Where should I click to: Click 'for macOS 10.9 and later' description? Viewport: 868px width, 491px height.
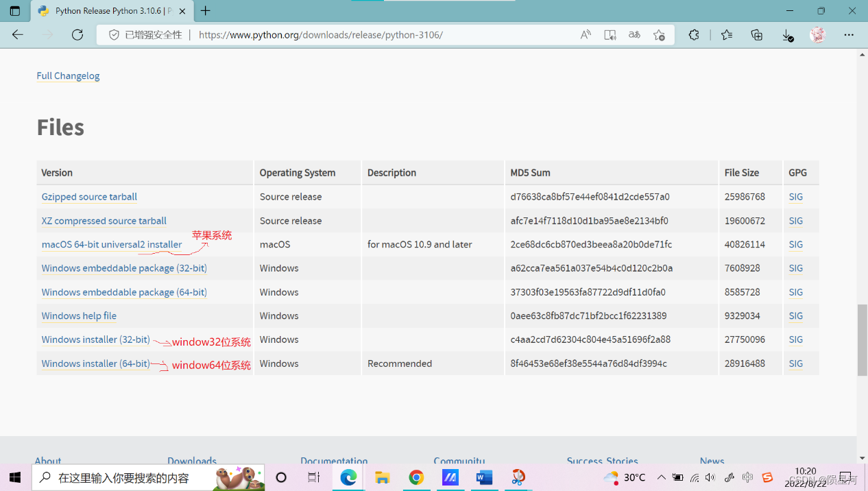click(x=420, y=244)
